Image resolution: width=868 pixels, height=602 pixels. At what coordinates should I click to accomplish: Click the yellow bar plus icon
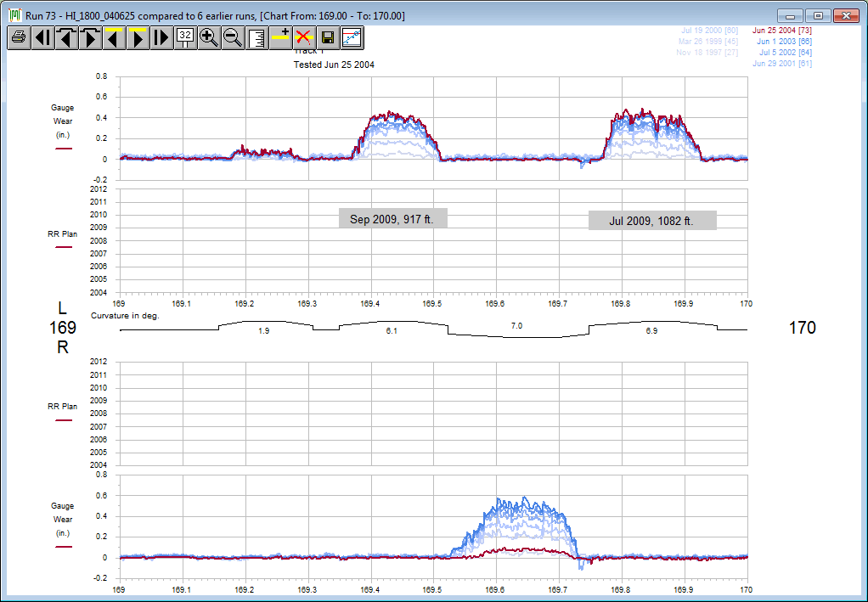click(x=280, y=37)
